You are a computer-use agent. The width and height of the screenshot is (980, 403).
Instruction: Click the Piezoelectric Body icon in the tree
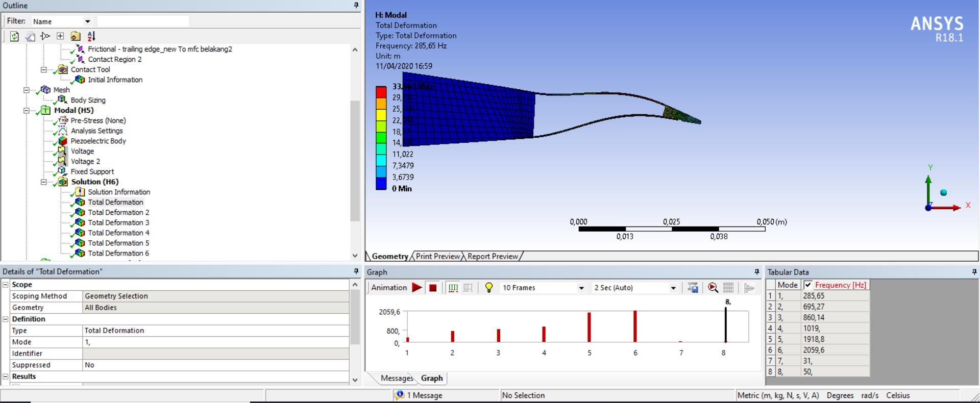pos(62,141)
